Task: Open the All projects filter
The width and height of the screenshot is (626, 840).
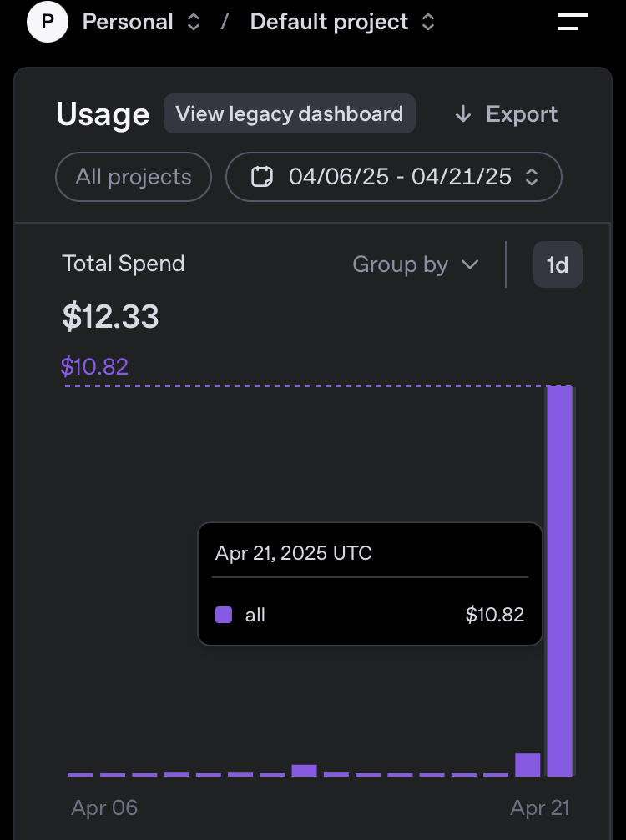Action: pyautogui.click(x=134, y=177)
